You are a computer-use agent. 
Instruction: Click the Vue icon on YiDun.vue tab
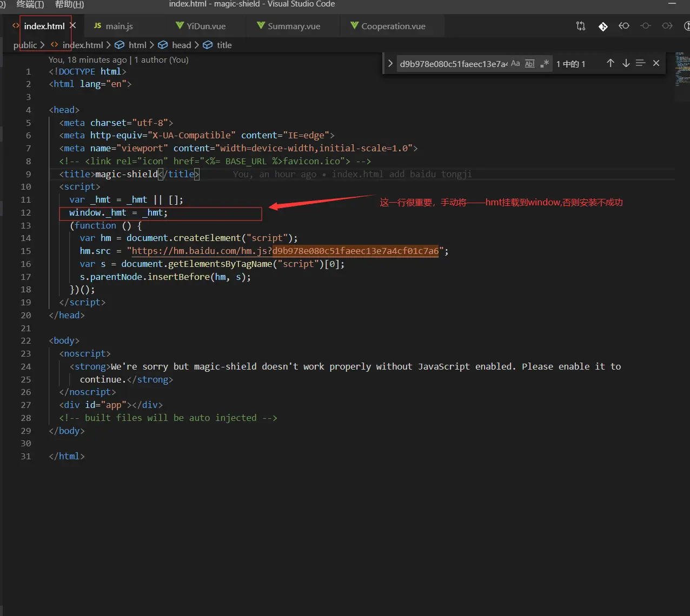180,25
